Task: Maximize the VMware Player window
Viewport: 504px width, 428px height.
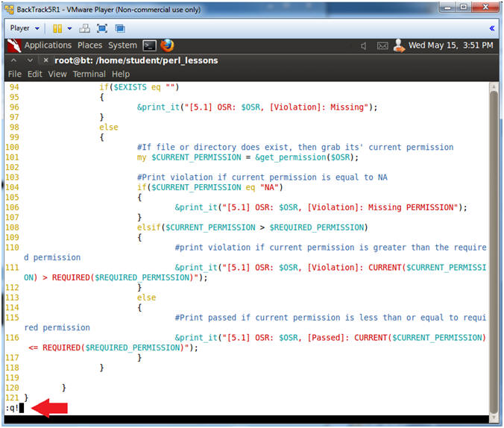Action: (x=463, y=7)
